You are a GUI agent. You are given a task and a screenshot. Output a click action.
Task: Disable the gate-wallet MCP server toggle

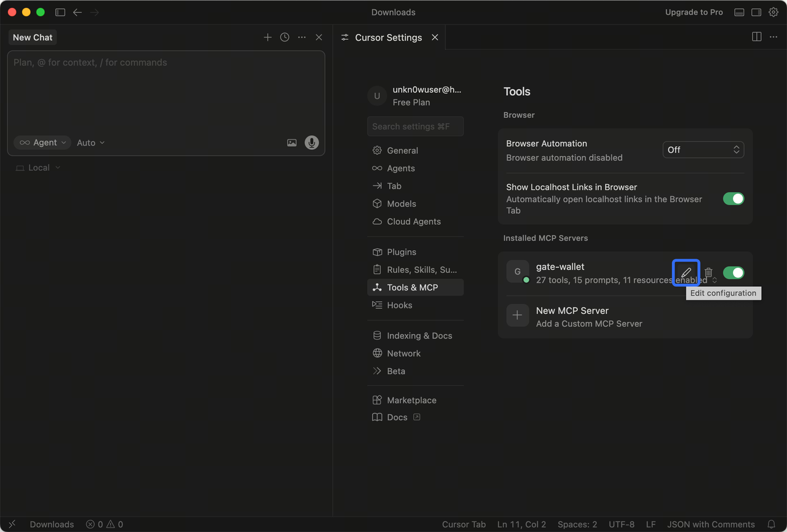[734, 273]
